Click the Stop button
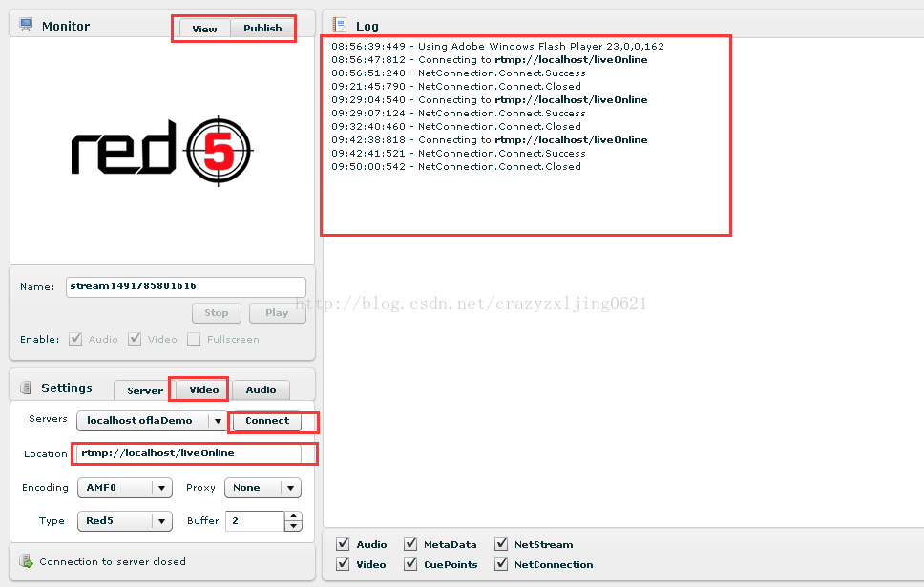924x587 pixels. pos(217,313)
